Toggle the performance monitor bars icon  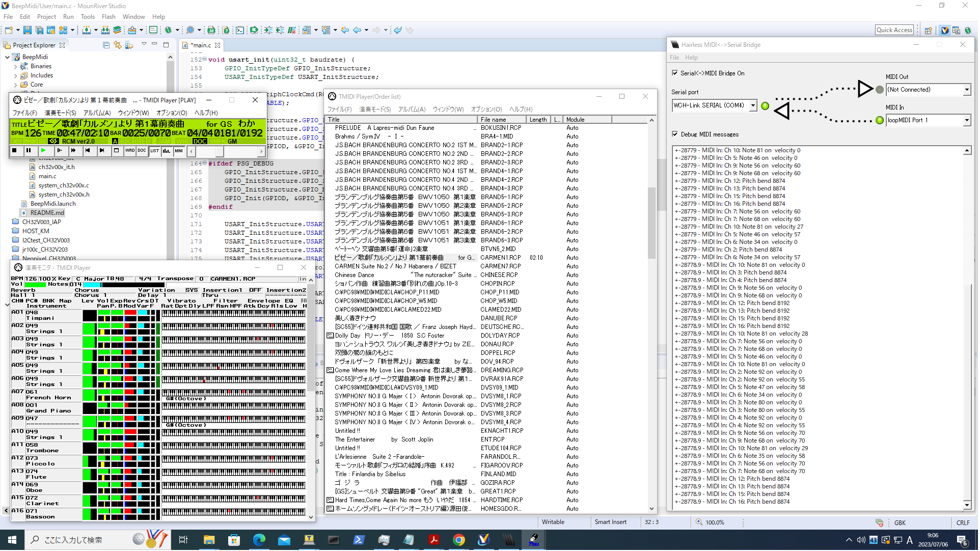pos(167,151)
